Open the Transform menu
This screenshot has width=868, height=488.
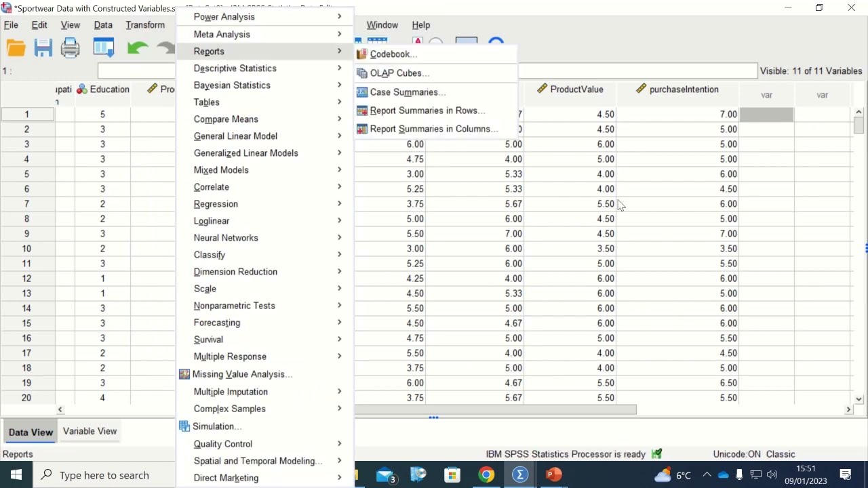pos(145,25)
